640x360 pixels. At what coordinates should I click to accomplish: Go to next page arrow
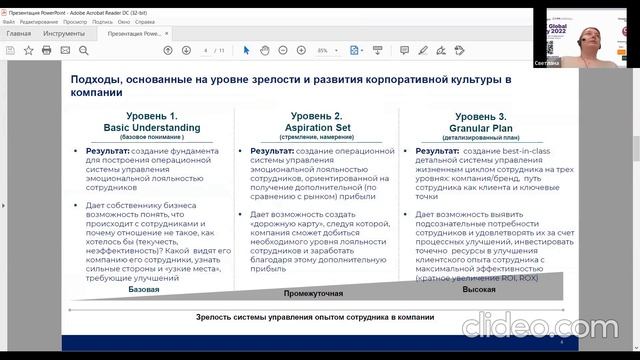[x=186, y=50]
